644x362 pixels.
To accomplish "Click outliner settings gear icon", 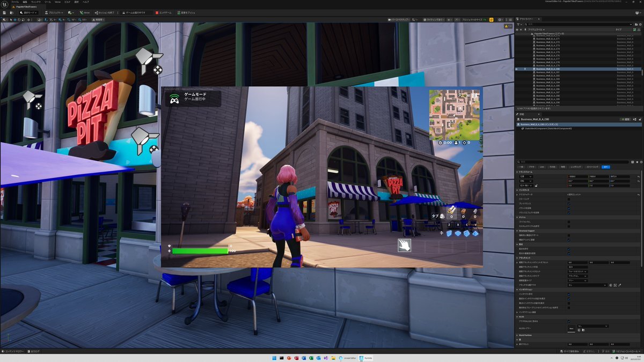I will point(640,24).
